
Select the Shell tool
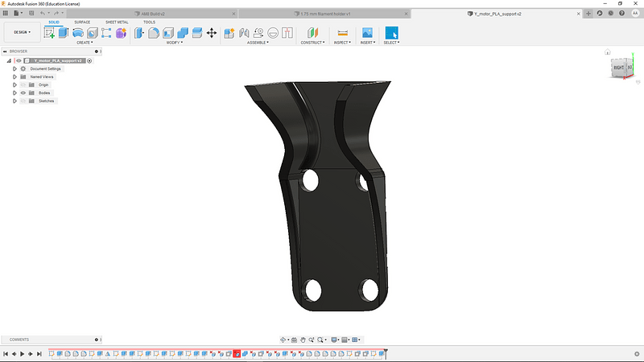tap(168, 33)
